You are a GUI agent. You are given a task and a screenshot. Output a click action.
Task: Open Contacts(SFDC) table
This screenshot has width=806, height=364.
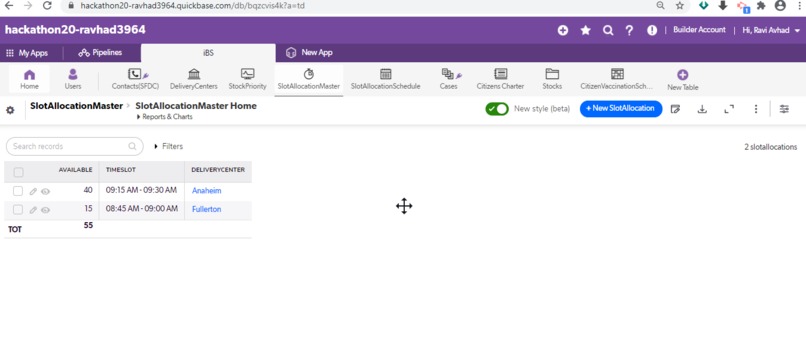click(135, 79)
